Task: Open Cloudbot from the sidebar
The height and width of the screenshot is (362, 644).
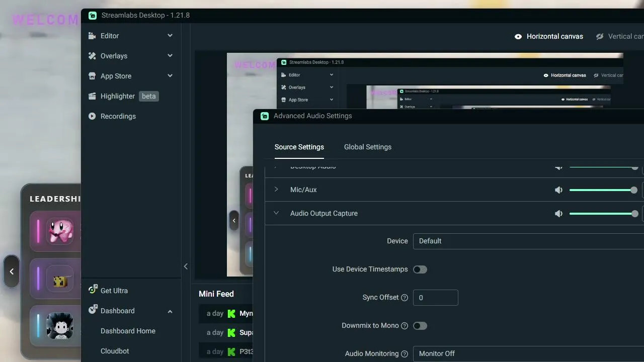Action: (115, 351)
